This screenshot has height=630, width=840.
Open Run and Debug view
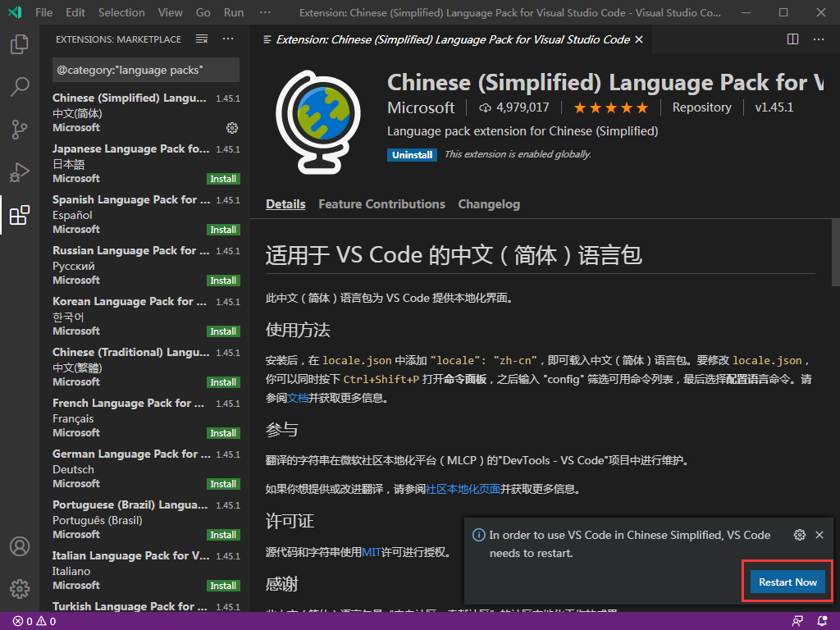tap(20, 172)
